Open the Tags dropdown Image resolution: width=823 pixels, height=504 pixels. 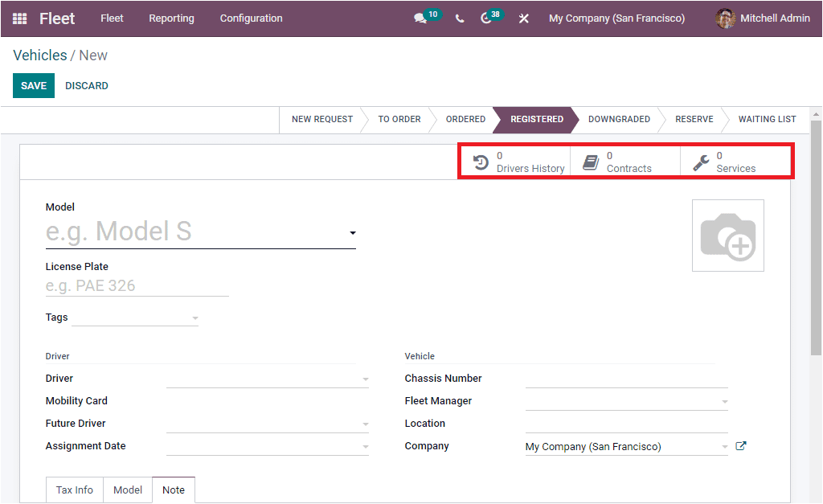[x=194, y=317]
